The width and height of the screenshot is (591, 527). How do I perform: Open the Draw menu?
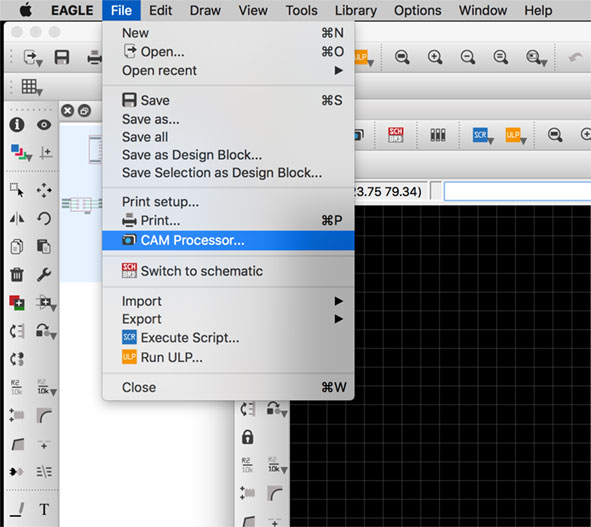pos(205,10)
